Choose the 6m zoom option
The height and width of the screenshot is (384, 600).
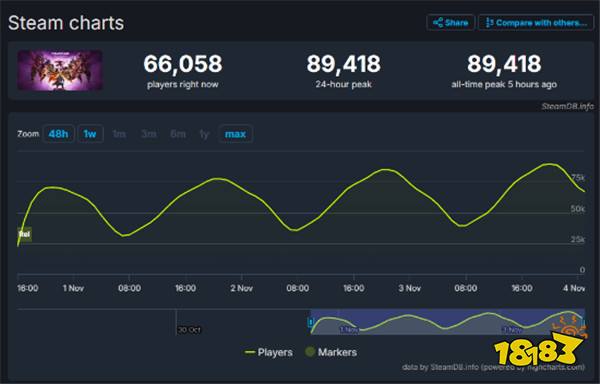(x=178, y=134)
